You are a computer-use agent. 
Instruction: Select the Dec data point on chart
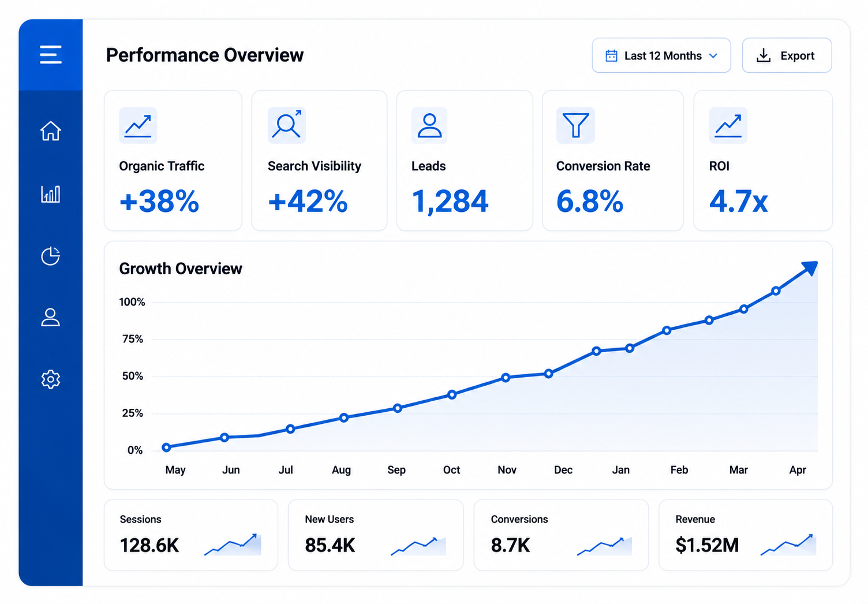[549, 374]
